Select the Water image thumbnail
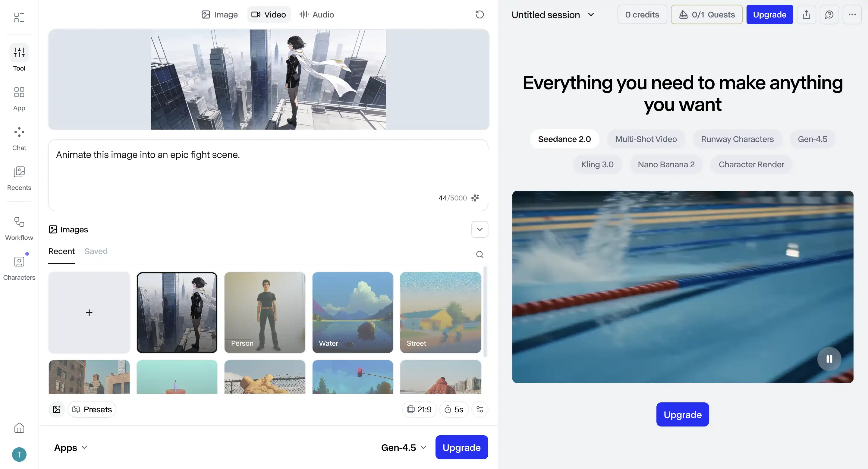This screenshot has width=868, height=469. 352,312
